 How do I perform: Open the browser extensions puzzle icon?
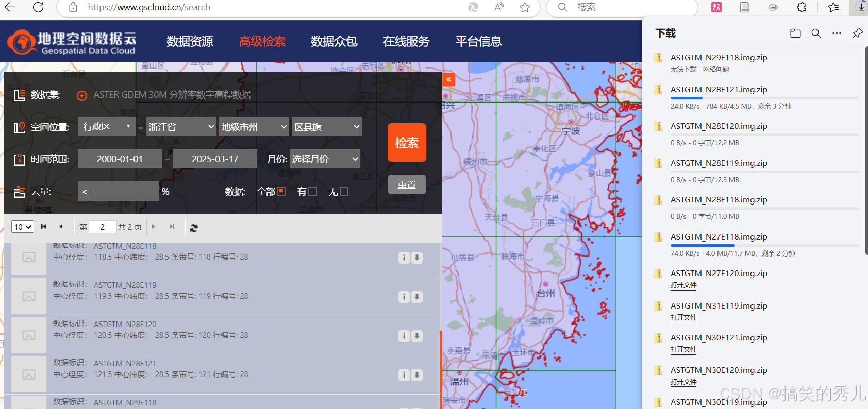click(802, 7)
